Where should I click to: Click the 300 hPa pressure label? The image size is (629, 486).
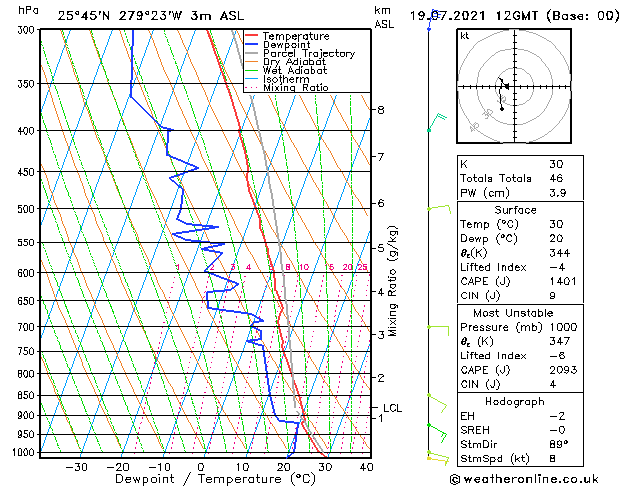point(28,30)
